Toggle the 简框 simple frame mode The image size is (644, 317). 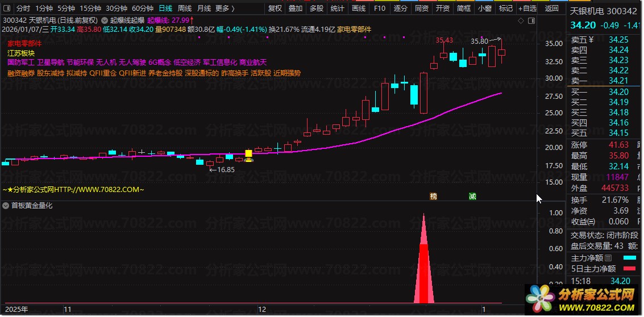coord(463,8)
